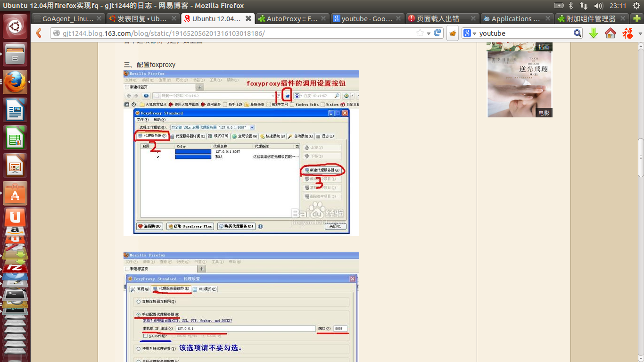Click the 购买代理服务 button
The image size is (644, 362).
click(236, 226)
